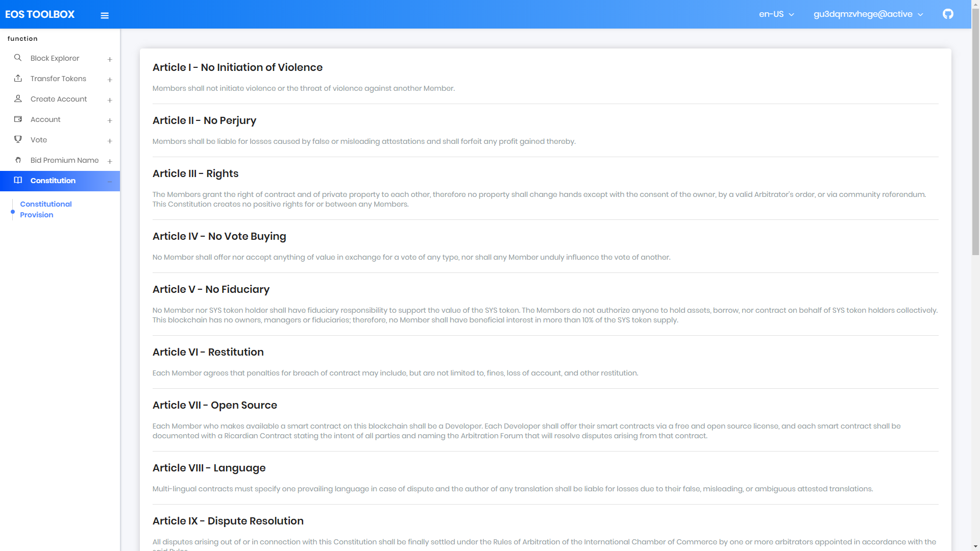Click the Transfer Tokens upload icon

18,78
